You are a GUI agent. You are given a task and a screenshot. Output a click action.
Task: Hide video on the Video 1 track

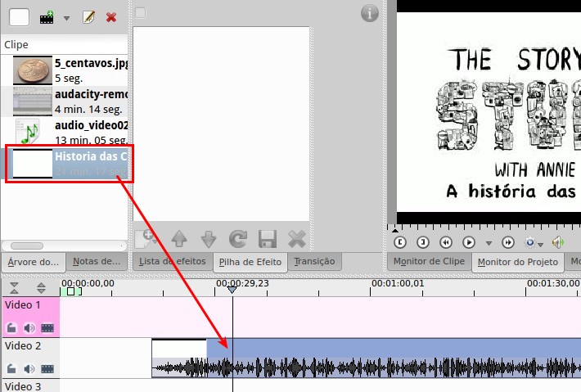pyautogui.click(x=47, y=328)
